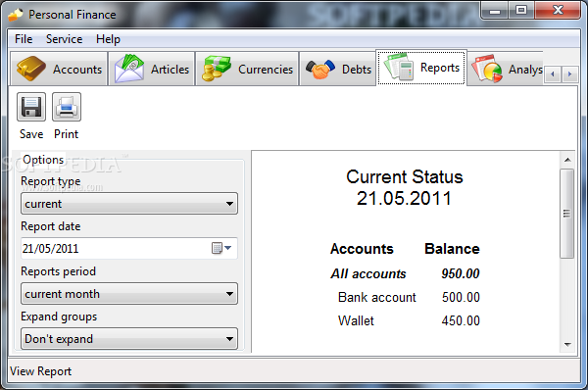The height and width of the screenshot is (390, 588).
Task: Click the 450.00 balance value
Action: click(461, 321)
